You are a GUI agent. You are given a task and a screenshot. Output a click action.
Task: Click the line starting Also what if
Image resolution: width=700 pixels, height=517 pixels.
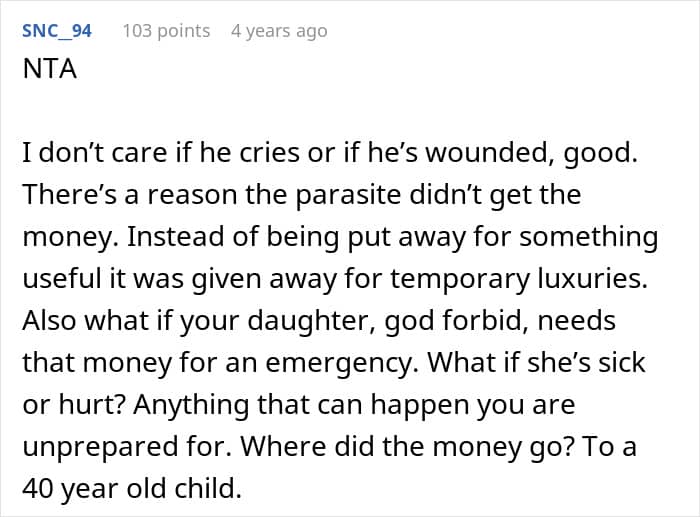click(x=319, y=321)
